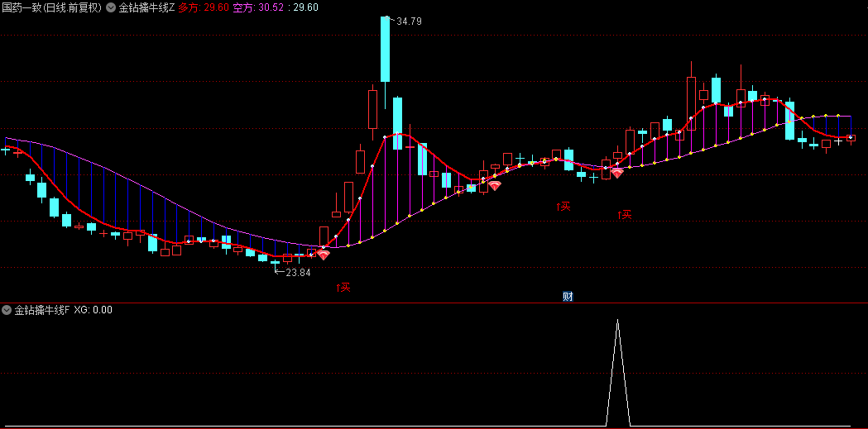868x429 pixels.
Task: Click the rightmost ↑买 buy signal label
Action: point(625,215)
